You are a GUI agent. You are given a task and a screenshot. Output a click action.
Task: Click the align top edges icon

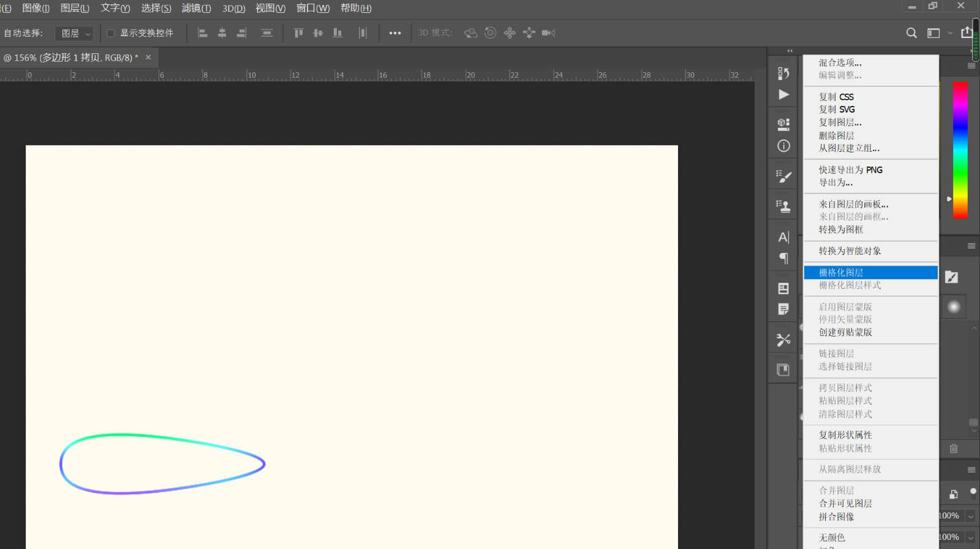298,33
